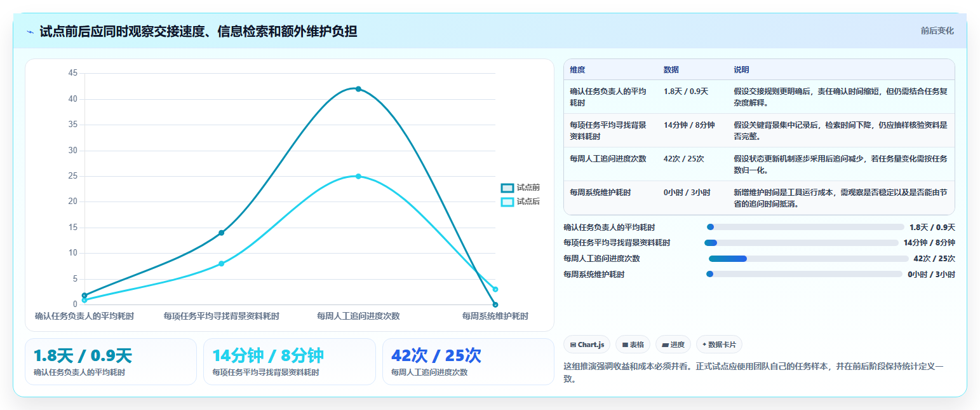Click the lightning icon beside the title

pos(30,31)
